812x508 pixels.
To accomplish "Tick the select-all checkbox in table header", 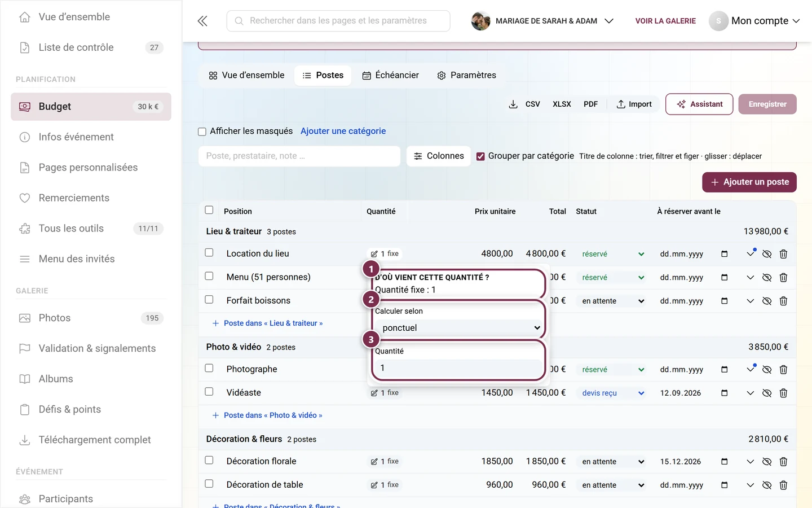I will tap(209, 210).
